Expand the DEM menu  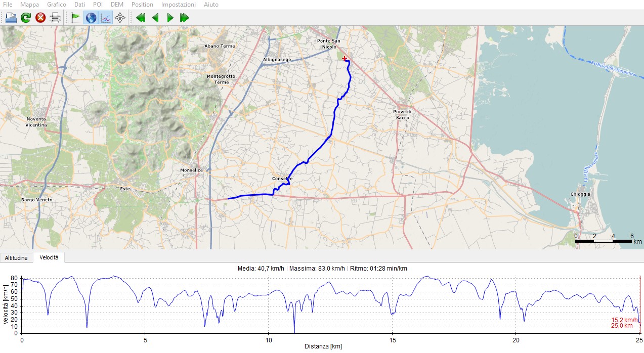pyautogui.click(x=117, y=5)
